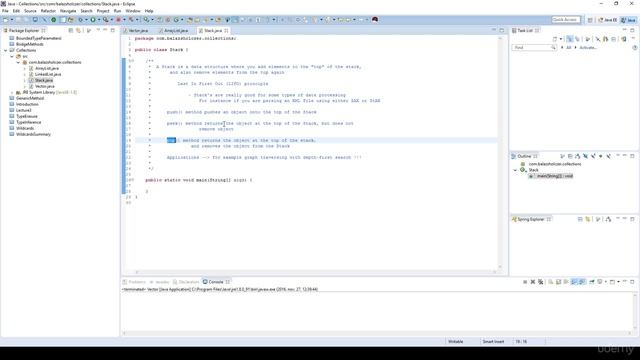Open the New file dropdown arrow

pos(11,20)
